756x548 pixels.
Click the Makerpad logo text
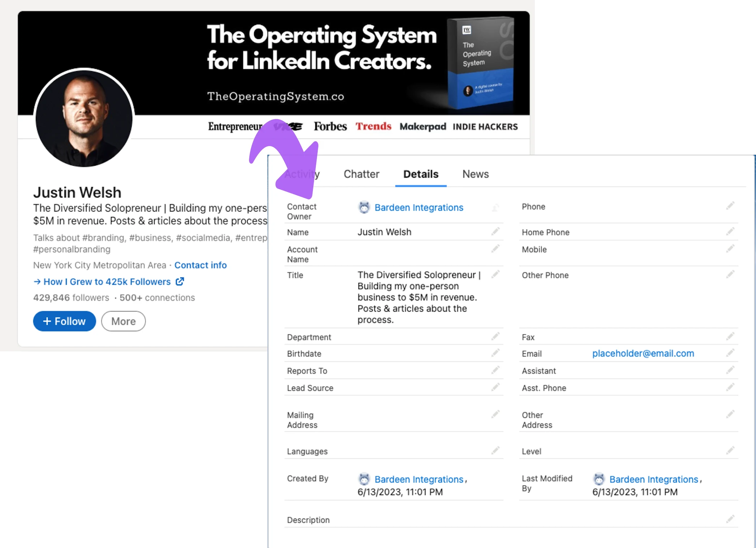pos(423,127)
